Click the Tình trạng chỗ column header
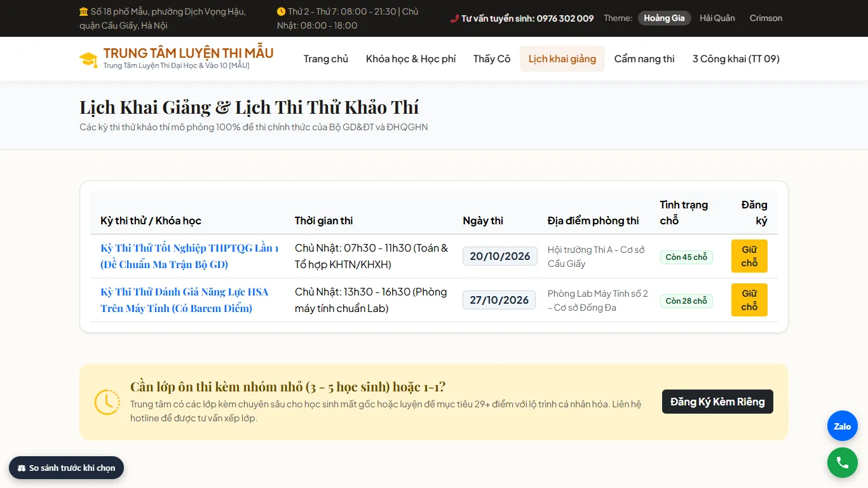 point(684,212)
